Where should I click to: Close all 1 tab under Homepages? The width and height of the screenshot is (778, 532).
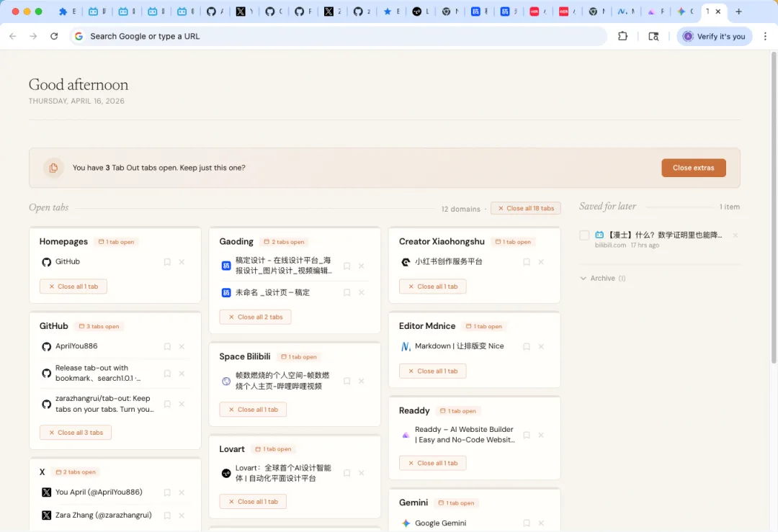click(73, 287)
